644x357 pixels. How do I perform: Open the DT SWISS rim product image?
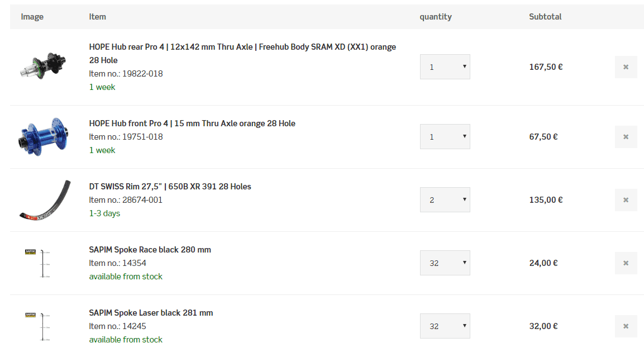click(45, 199)
